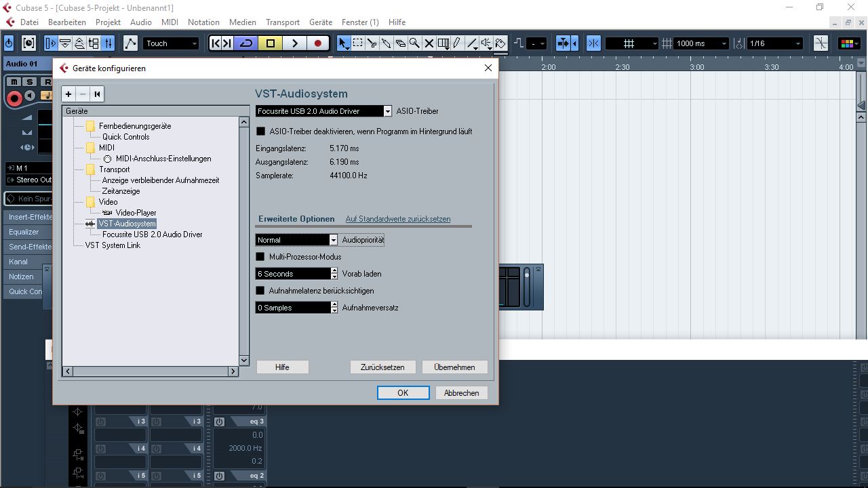Screen dimensions: 868x488
Task: Click the reset devices arrow icon beside minus
Action: 97,94
